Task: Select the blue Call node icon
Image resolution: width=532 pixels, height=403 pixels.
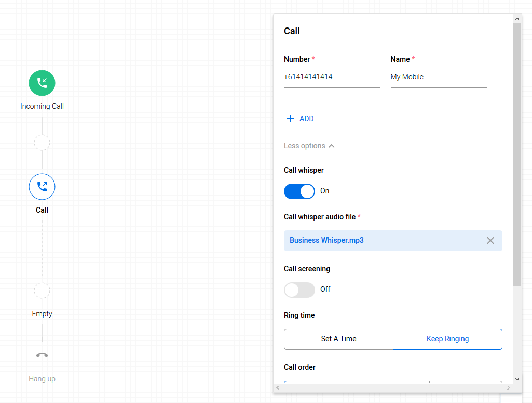Action: pos(42,187)
